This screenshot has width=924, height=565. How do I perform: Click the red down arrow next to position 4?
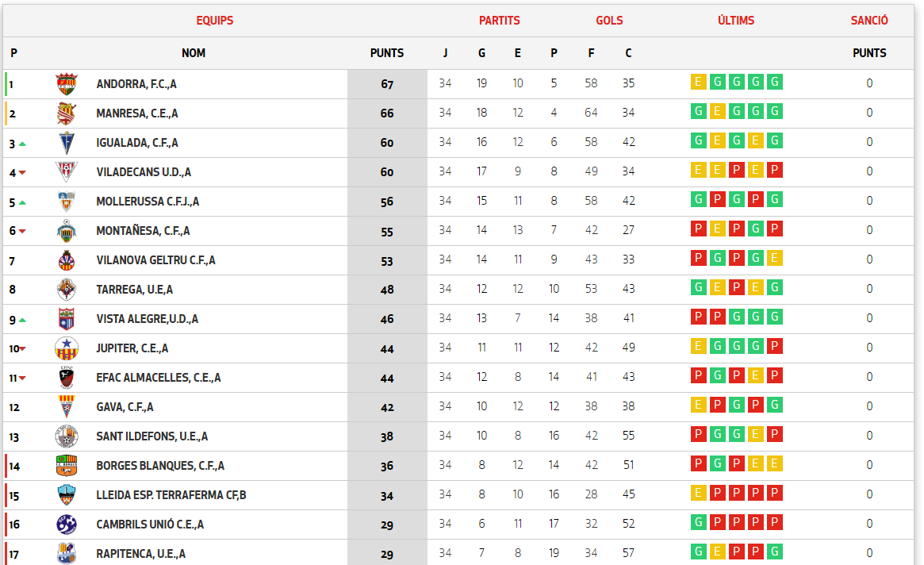22,173
